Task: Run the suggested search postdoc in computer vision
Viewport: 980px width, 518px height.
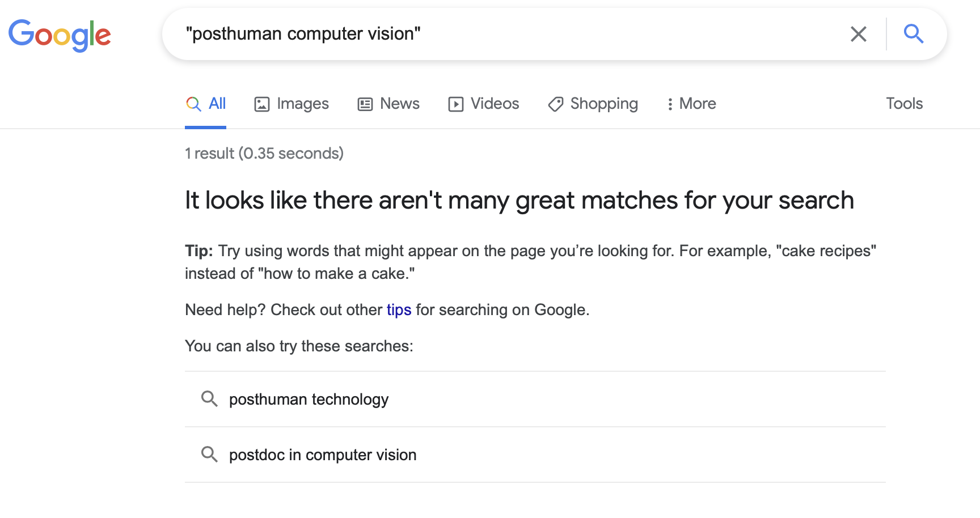Action: tap(323, 455)
